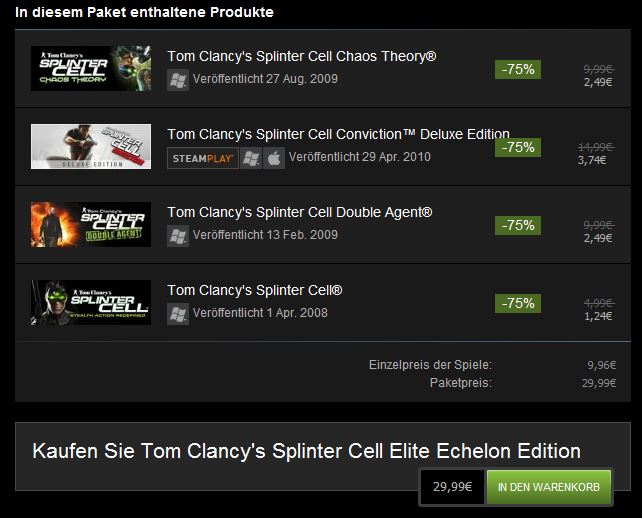Open the Conviction Deluxe Edition thumbnail
642x518 pixels.
pos(91,146)
